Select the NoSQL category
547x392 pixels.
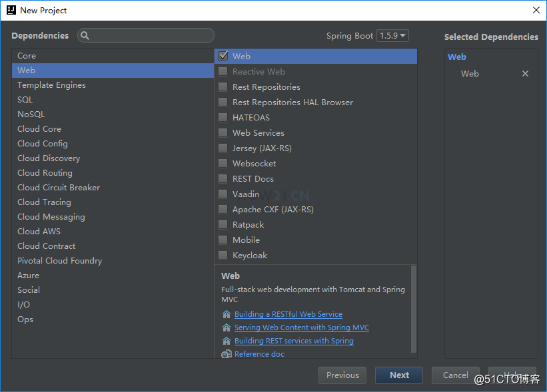point(113,114)
